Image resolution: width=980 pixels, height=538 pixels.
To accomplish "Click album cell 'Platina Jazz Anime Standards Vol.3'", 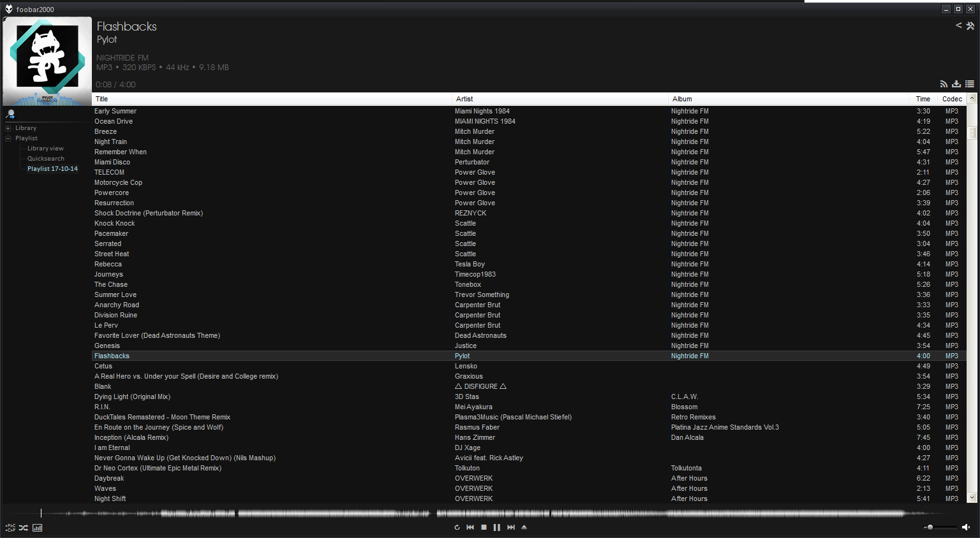I will (725, 427).
